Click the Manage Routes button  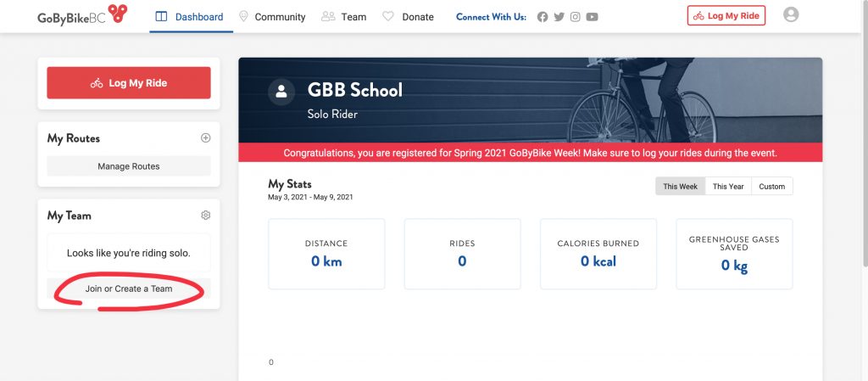point(129,166)
